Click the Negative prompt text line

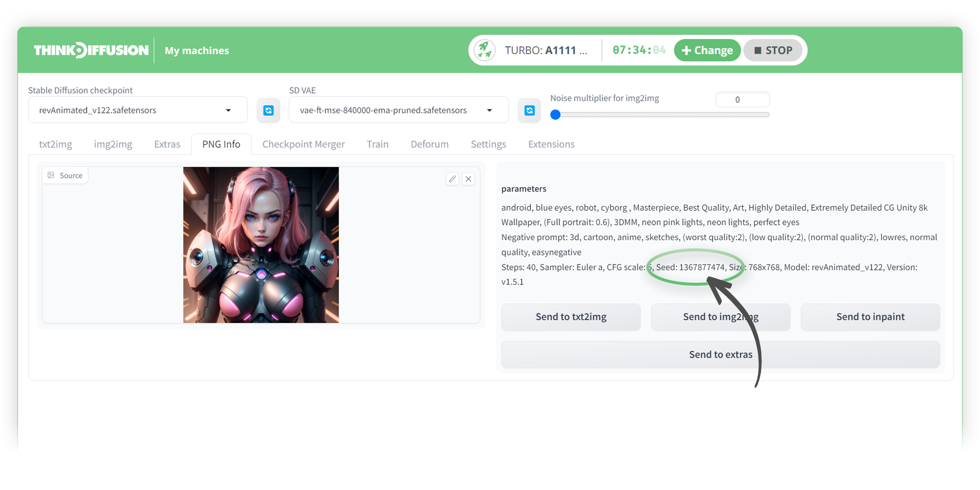(x=719, y=245)
